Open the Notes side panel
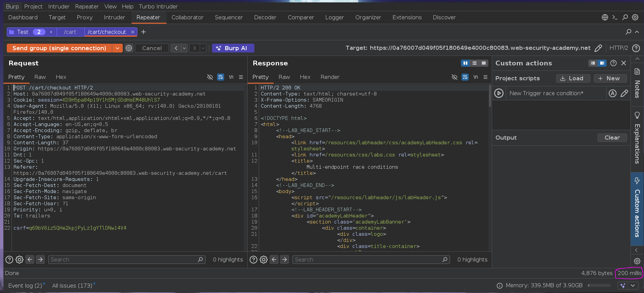Image resolution: width=644 pixels, height=293 pixels. pyautogui.click(x=637, y=83)
